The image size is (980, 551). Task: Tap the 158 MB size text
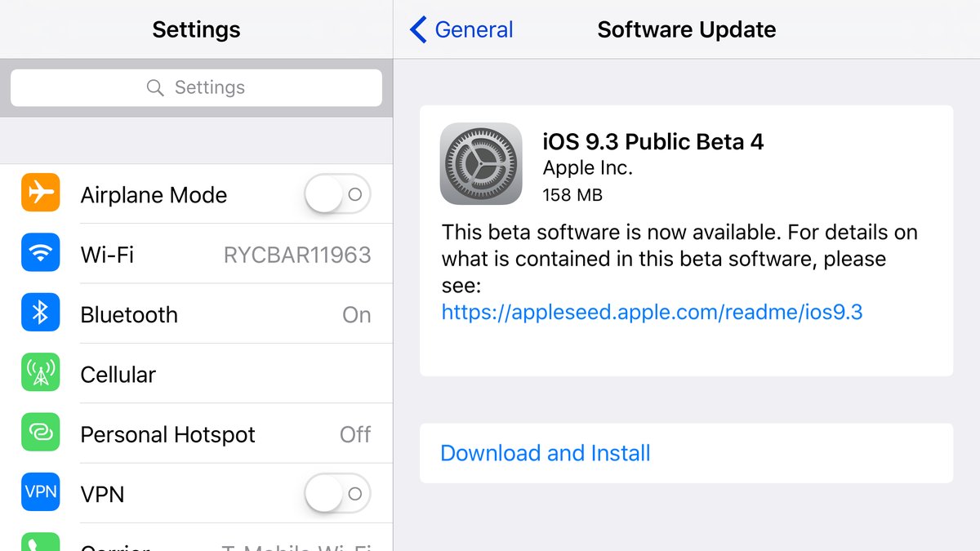[x=572, y=195]
